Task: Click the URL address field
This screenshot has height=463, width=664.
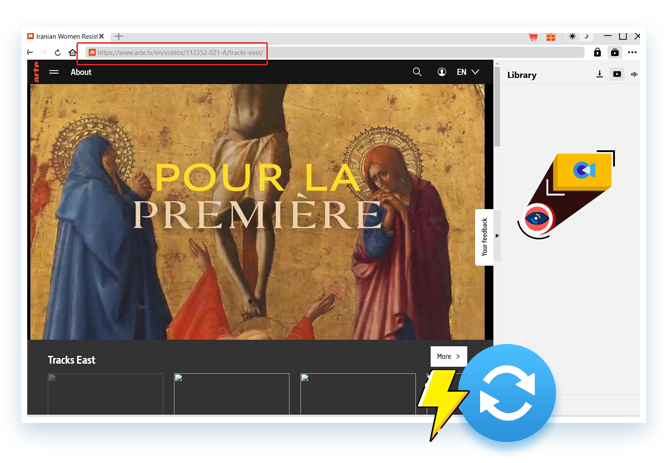Action: (x=335, y=53)
